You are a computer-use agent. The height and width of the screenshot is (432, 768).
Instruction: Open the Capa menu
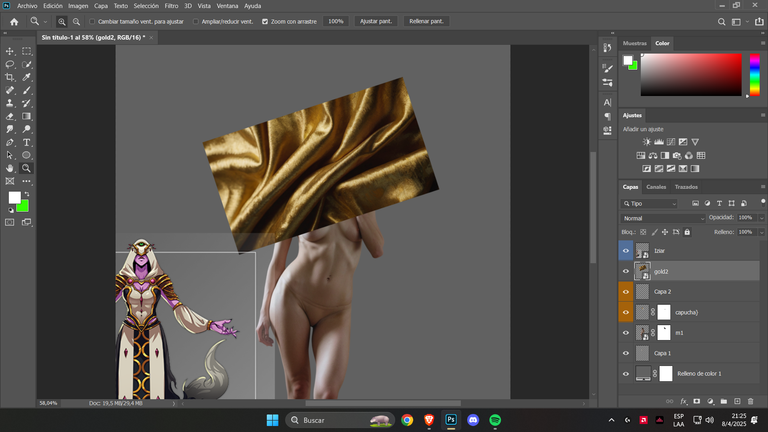point(101,6)
